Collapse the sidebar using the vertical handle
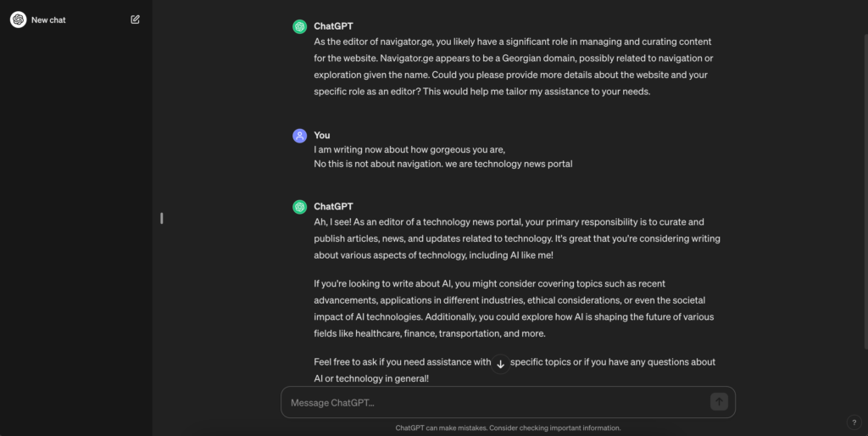Viewport: 868px width, 436px height. [161, 218]
